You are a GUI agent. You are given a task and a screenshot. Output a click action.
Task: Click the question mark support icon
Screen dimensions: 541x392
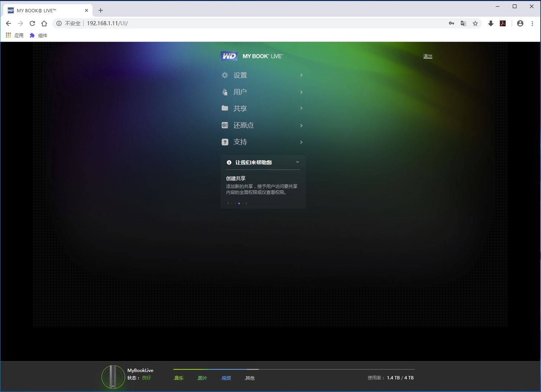[225, 142]
